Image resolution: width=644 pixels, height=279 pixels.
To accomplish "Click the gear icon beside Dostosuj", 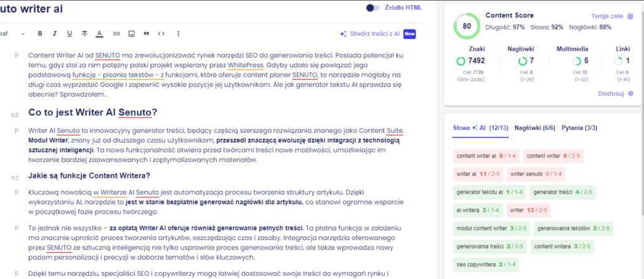I will coord(631,94).
